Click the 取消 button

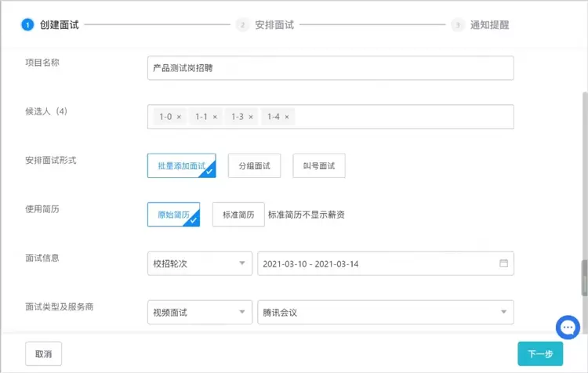click(43, 353)
